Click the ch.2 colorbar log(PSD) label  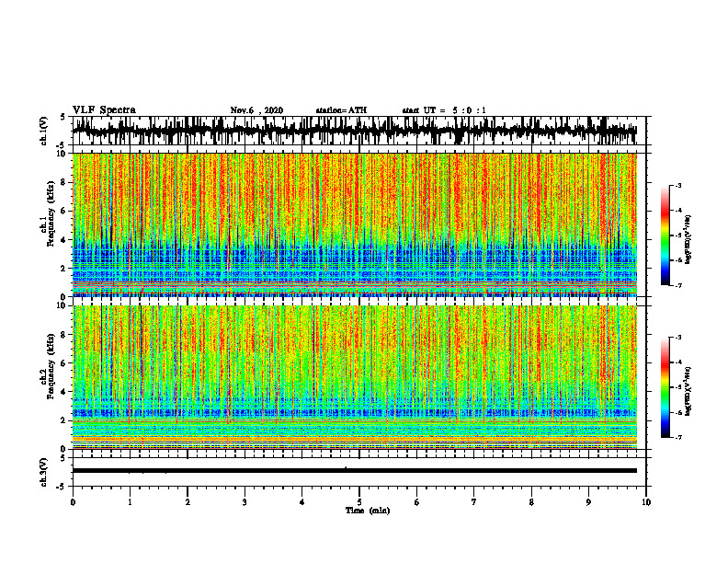coord(688,391)
